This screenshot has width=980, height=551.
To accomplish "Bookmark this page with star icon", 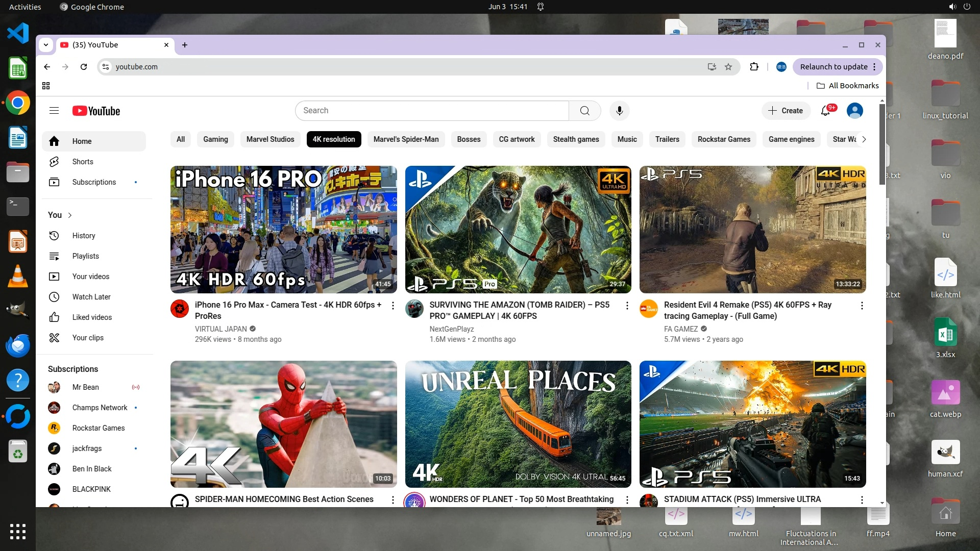I will 728,67.
